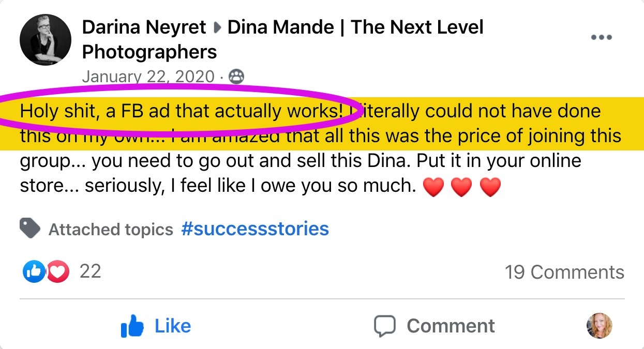
Task: Click the arrow icon between poster and group
Action: [217, 28]
